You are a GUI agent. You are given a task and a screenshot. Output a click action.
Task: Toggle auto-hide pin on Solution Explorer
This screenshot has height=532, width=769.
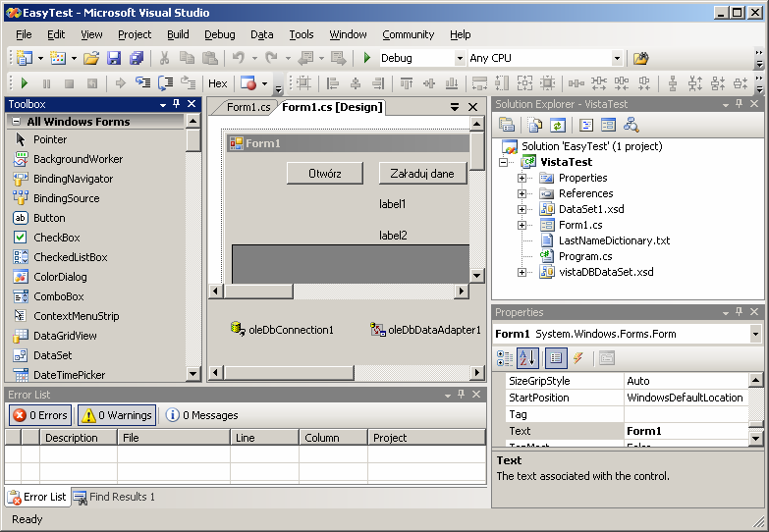(x=740, y=104)
